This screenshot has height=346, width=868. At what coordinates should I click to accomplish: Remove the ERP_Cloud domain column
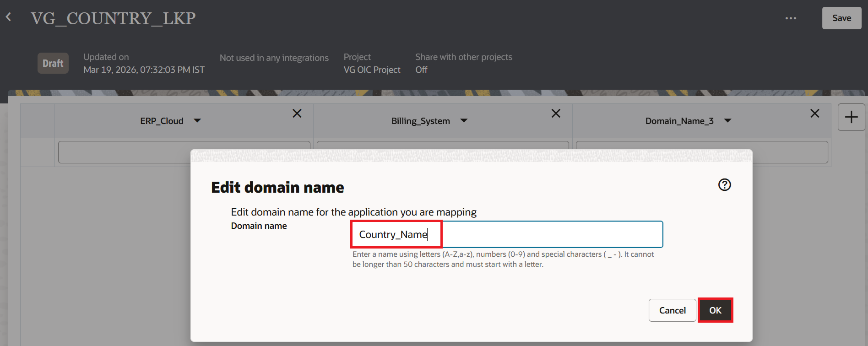297,114
